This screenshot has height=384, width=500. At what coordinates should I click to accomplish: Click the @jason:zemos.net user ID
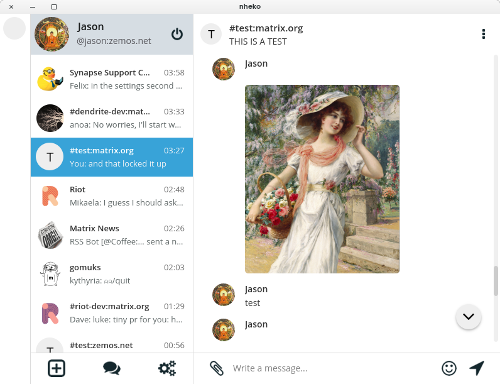[x=114, y=41]
